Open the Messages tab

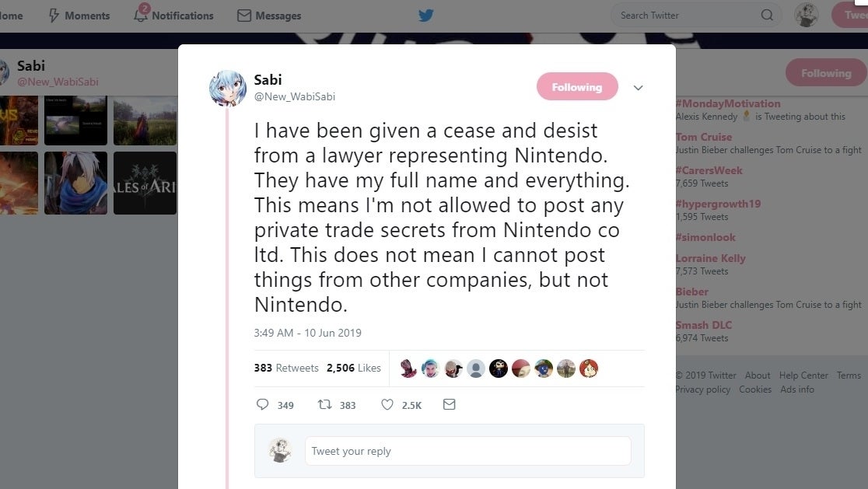[269, 16]
